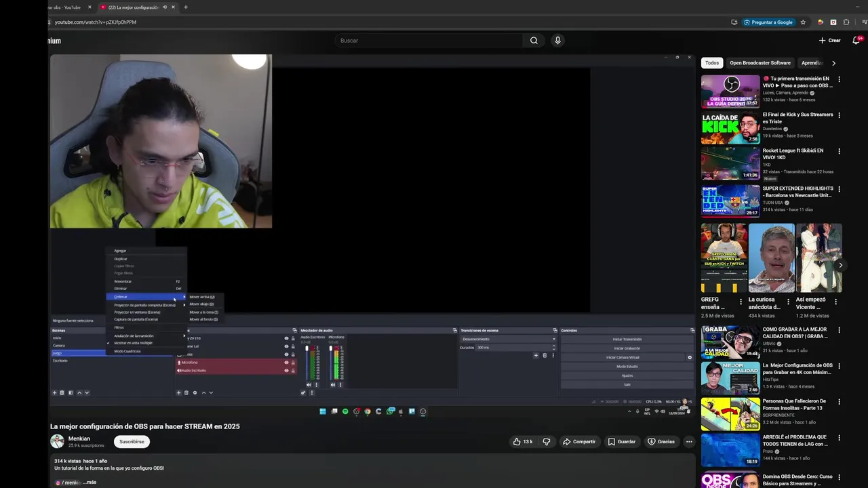Image resolution: width=868 pixels, height=488 pixels.
Task: Bookmark this page with the star icon
Action: [x=803, y=22]
